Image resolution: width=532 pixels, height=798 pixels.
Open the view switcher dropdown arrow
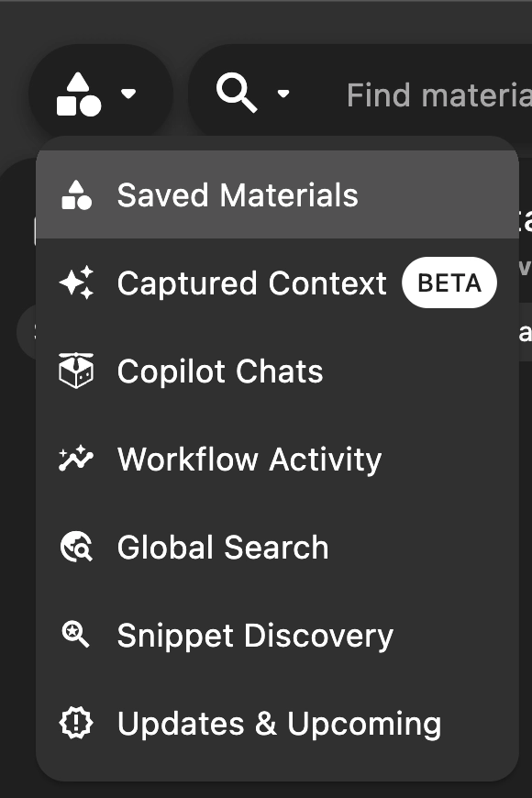128,94
